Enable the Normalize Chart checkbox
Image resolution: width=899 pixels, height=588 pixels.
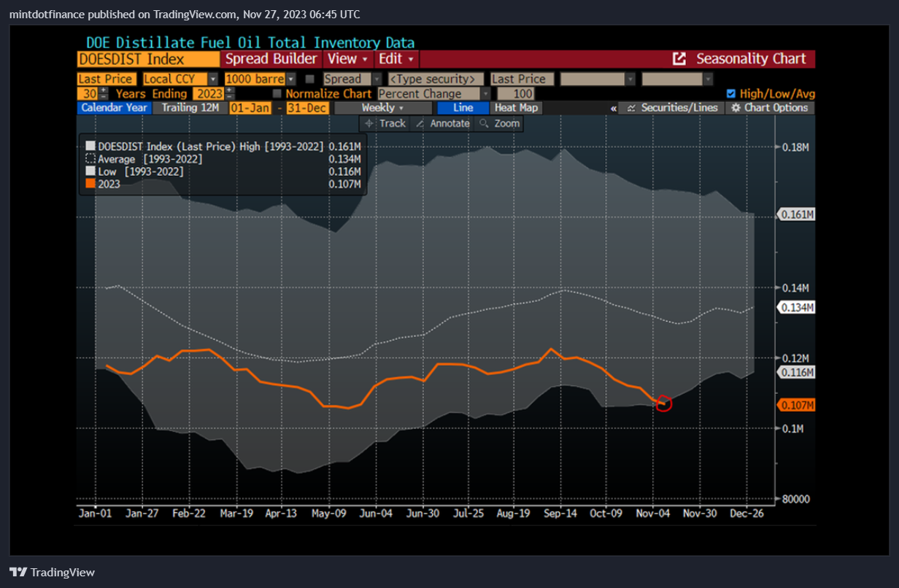click(x=277, y=93)
